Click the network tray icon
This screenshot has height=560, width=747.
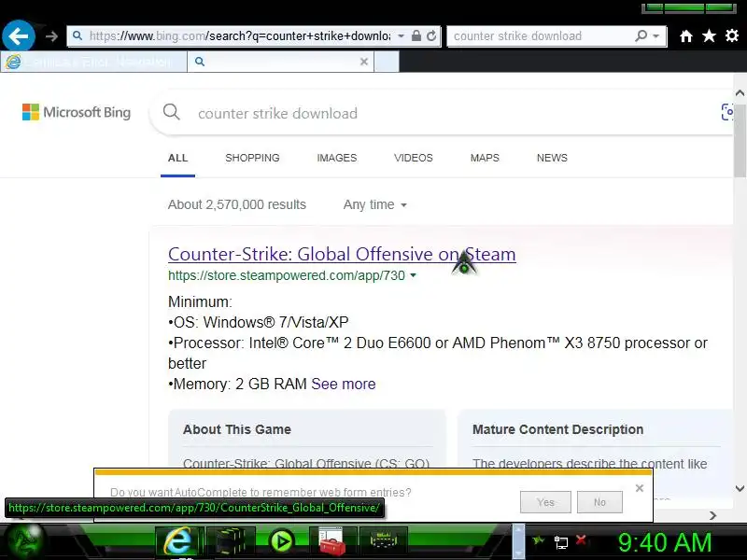[561, 542]
